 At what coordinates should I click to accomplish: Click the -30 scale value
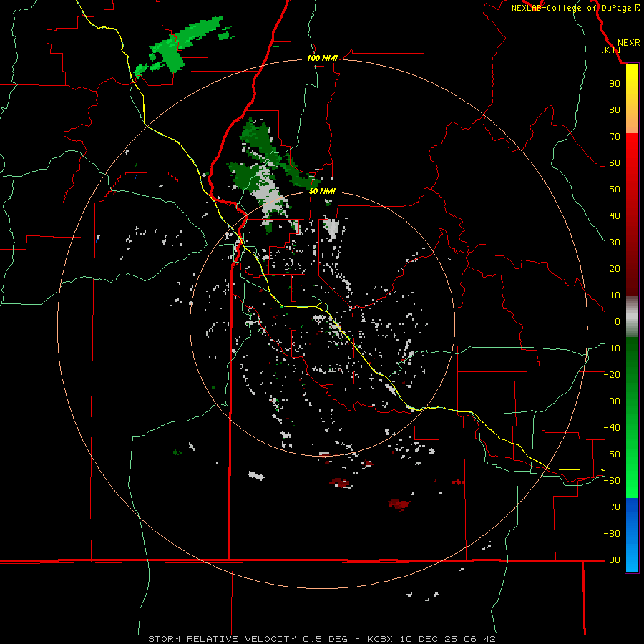[x=612, y=401]
